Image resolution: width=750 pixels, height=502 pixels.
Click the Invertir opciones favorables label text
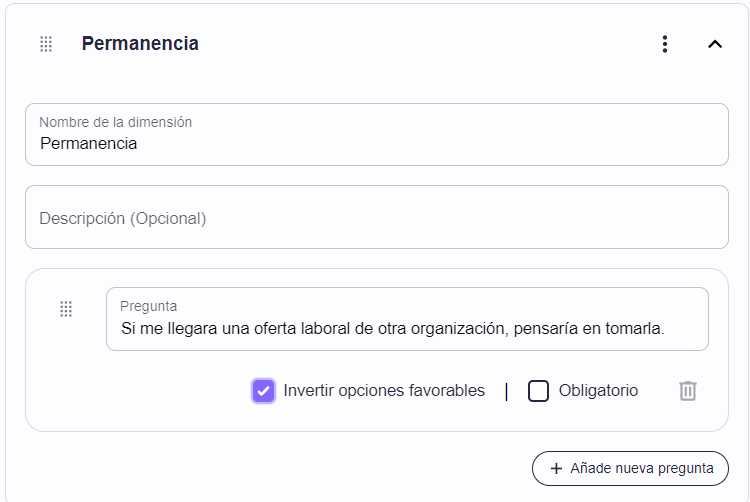384,391
